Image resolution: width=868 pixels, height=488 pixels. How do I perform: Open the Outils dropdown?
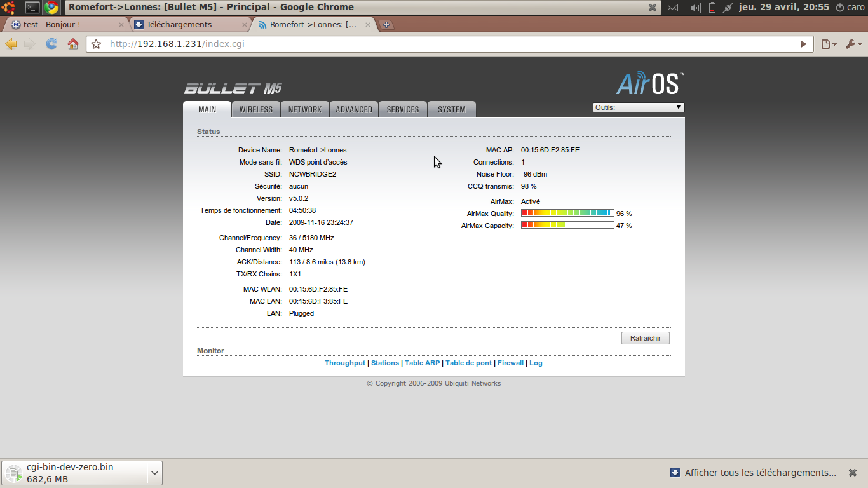pyautogui.click(x=638, y=107)
